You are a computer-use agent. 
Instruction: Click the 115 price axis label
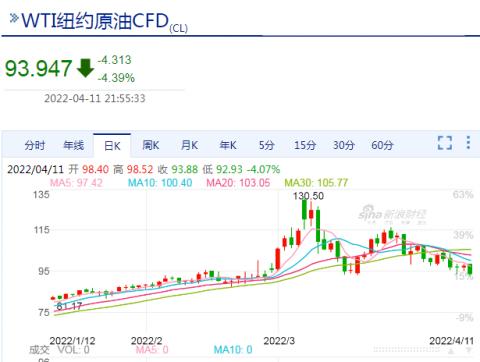point(41,230)
